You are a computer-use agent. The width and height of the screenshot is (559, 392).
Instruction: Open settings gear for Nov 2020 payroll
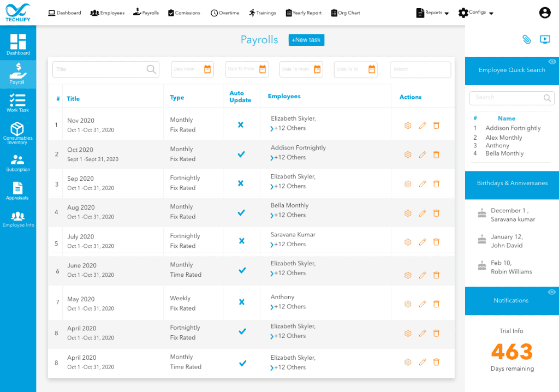tap(408, 126)
